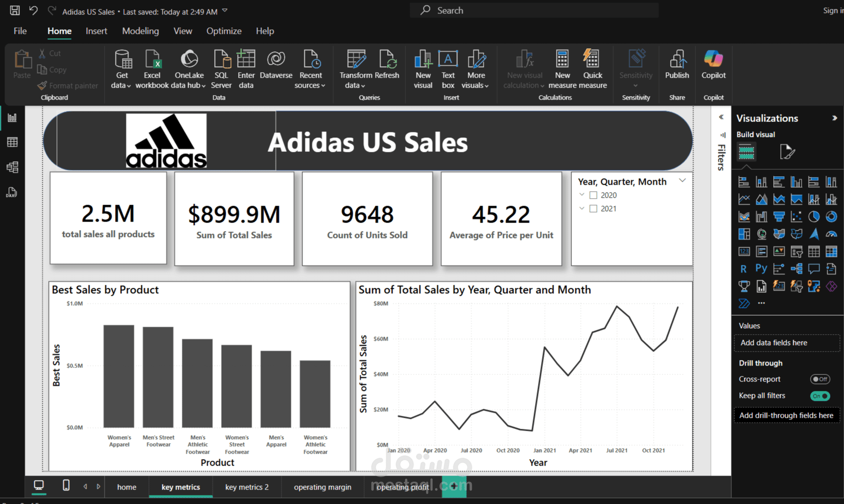Image resolution: width=844 pixels, height=504 pixels.
Task: Switch to the Modeling ribbon tab
Action: tap(141, 31)
